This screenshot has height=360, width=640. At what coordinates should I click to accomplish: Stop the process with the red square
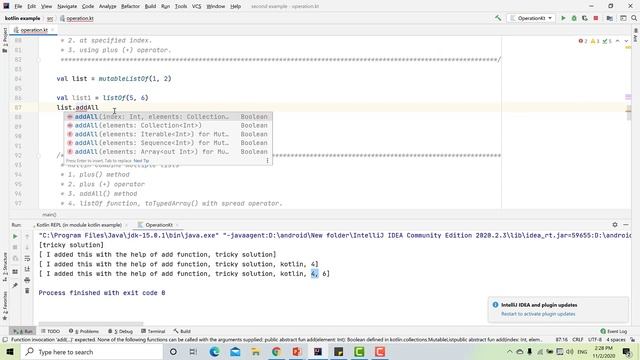(596, 18)
